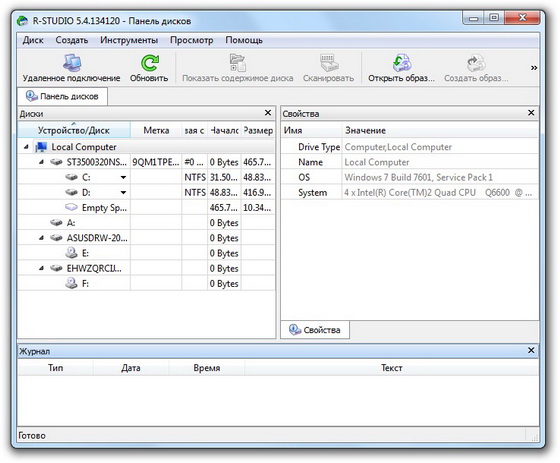Click the Открыть образ toolbar icon
Image resolution: width=560 pixels, height=463 pixels.
tap(402, 63)
